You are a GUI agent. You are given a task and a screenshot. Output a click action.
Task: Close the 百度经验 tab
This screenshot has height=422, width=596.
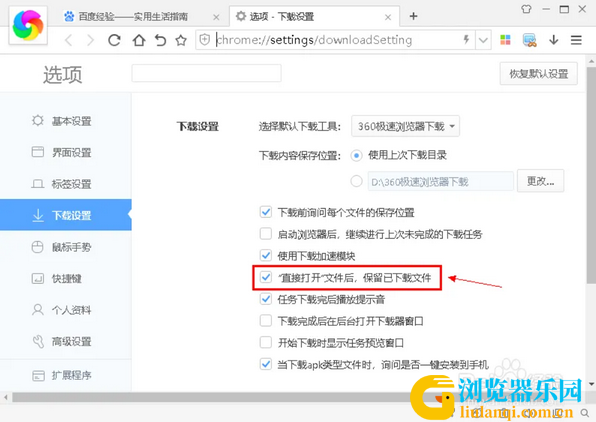(x=216, y=17)
